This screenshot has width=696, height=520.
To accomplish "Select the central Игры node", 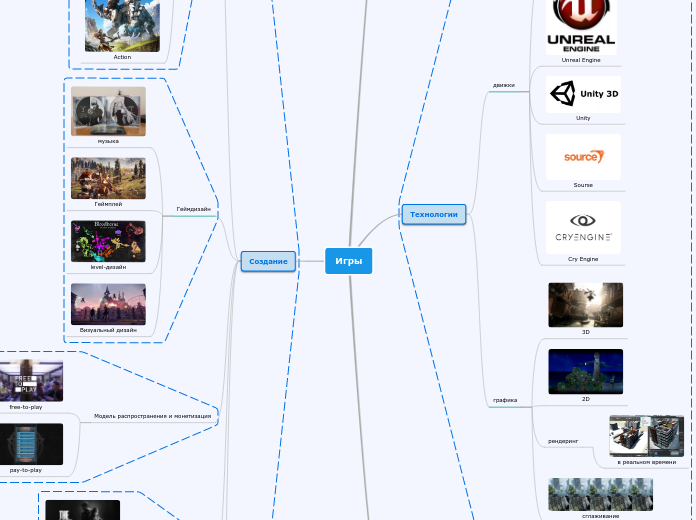I will 348,261.
